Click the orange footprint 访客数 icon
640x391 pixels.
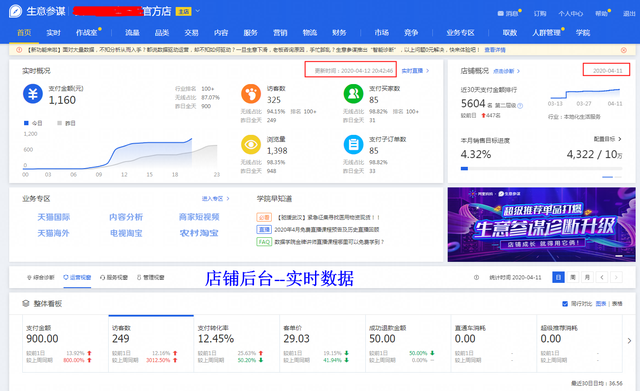click(251, 94)
